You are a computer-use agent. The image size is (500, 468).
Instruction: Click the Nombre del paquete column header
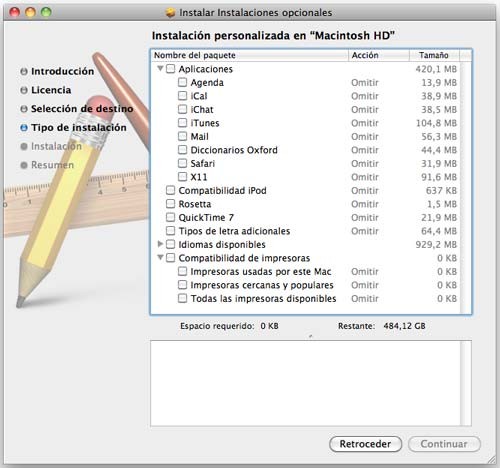[x=249, y=55]
